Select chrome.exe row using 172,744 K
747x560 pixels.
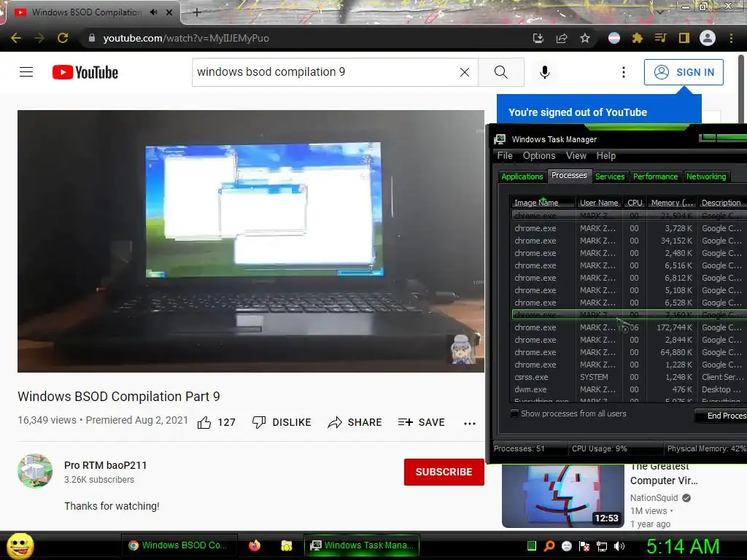pos(630,327)
